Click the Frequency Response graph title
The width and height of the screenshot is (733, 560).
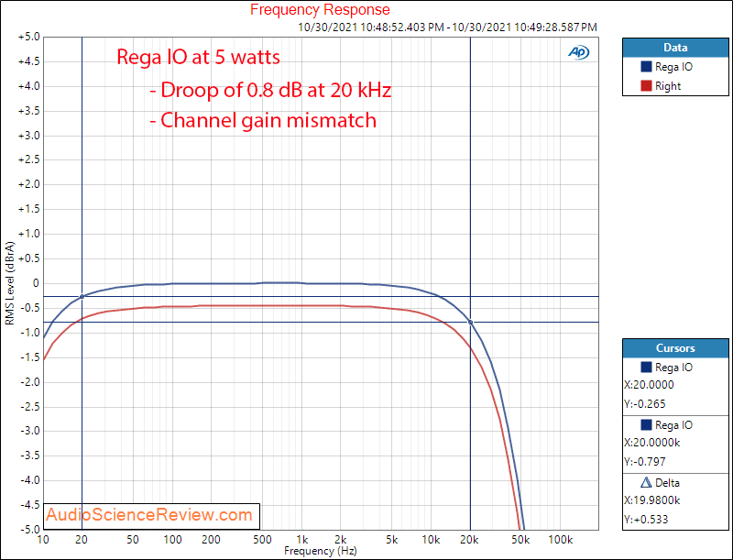(x=320, y=9)
